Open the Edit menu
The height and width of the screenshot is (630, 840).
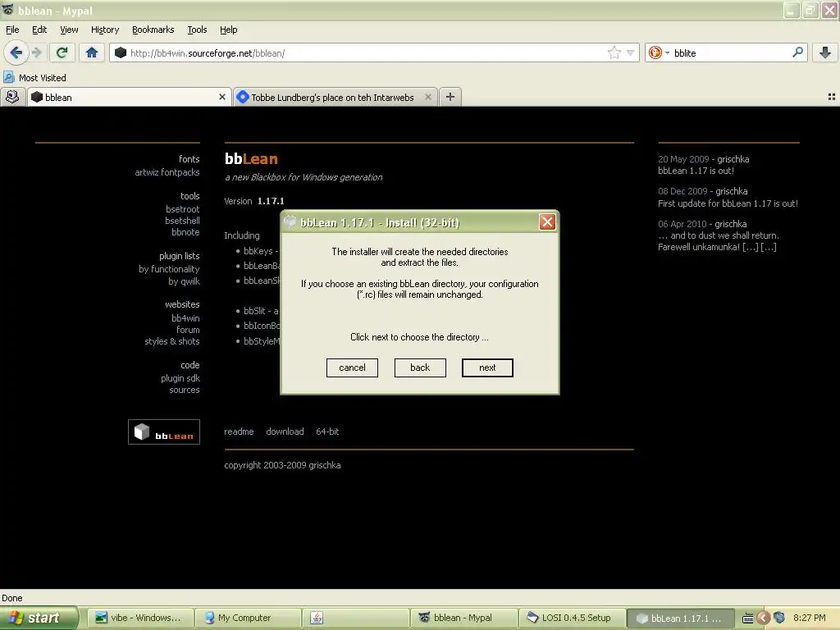(x=39, y=30)
